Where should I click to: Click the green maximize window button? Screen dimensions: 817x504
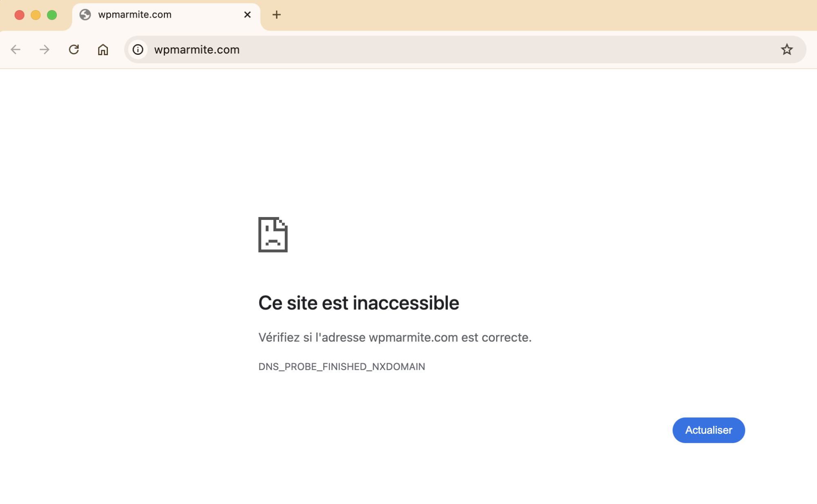(52, 15)
